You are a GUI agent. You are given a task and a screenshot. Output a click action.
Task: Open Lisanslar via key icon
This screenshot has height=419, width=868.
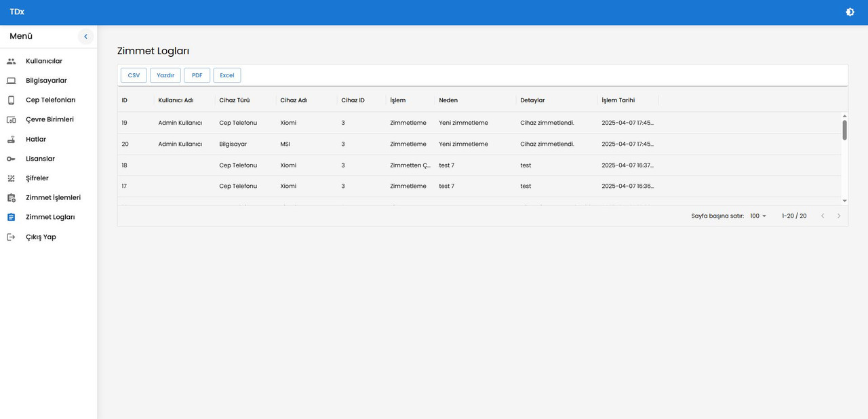11,159
